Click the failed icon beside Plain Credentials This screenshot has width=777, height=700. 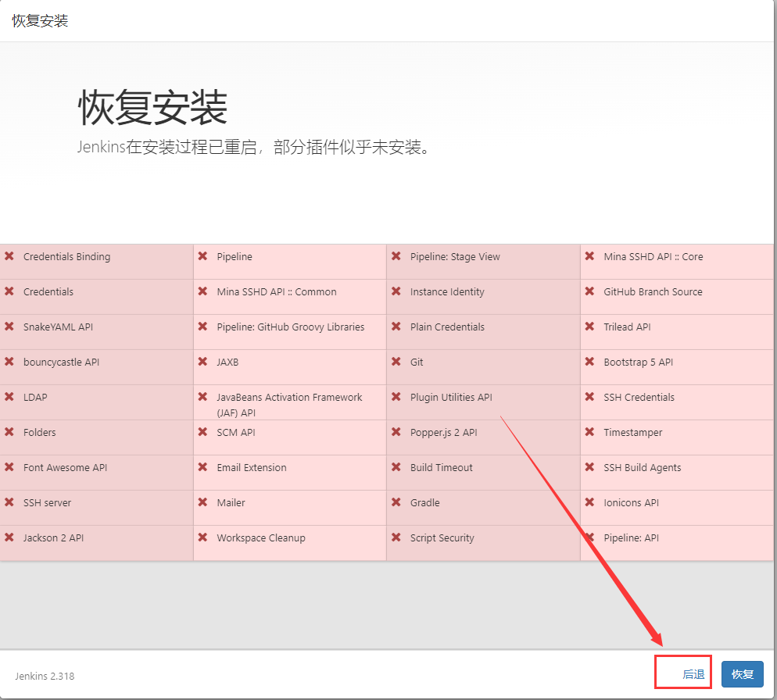(x=396, y=327)
